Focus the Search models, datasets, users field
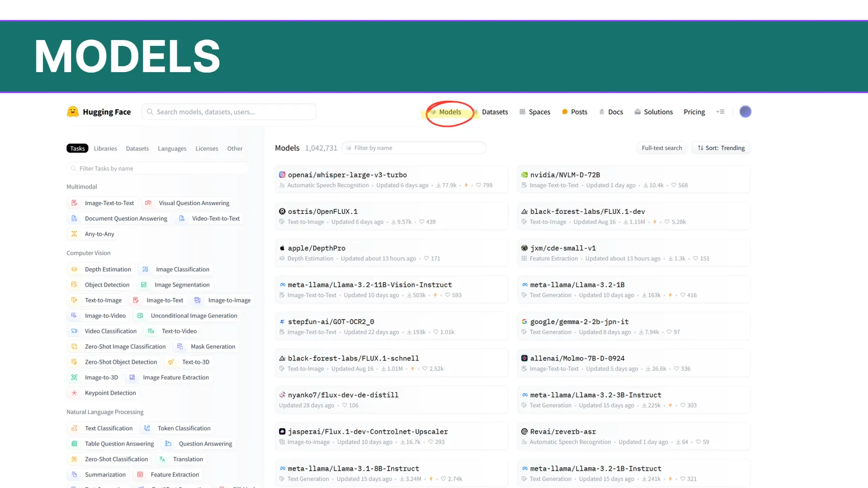The image size is (868, 488). click(229, 112)
